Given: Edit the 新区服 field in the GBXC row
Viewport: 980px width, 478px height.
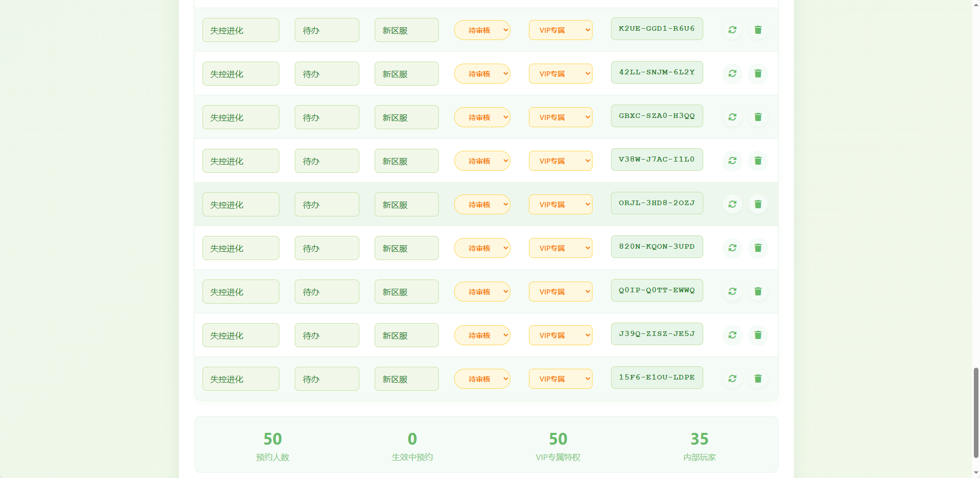Looking at the screenshot, I should [x=406, y=117].
